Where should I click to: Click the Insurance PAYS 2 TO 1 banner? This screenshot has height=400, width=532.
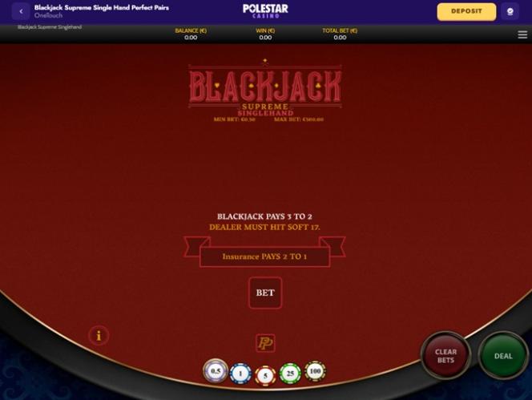(264, 257)
